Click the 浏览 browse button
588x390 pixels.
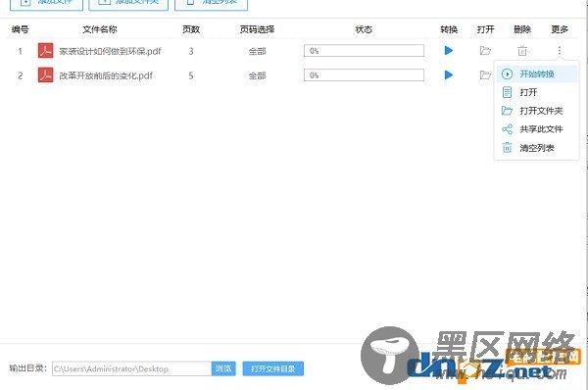(x=223, y=368)
